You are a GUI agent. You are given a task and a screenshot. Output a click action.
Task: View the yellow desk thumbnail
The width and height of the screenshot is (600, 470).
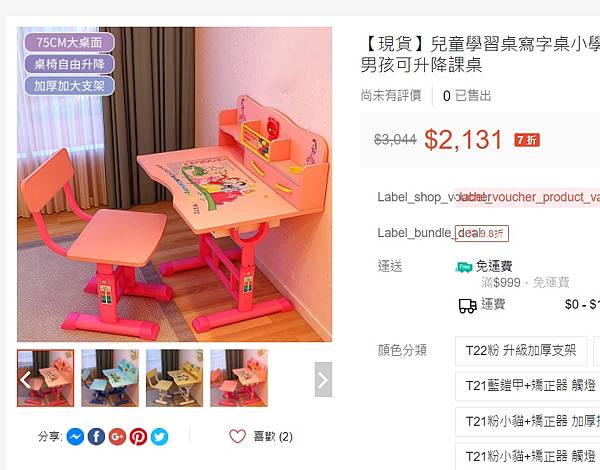[x=174, y=378]
